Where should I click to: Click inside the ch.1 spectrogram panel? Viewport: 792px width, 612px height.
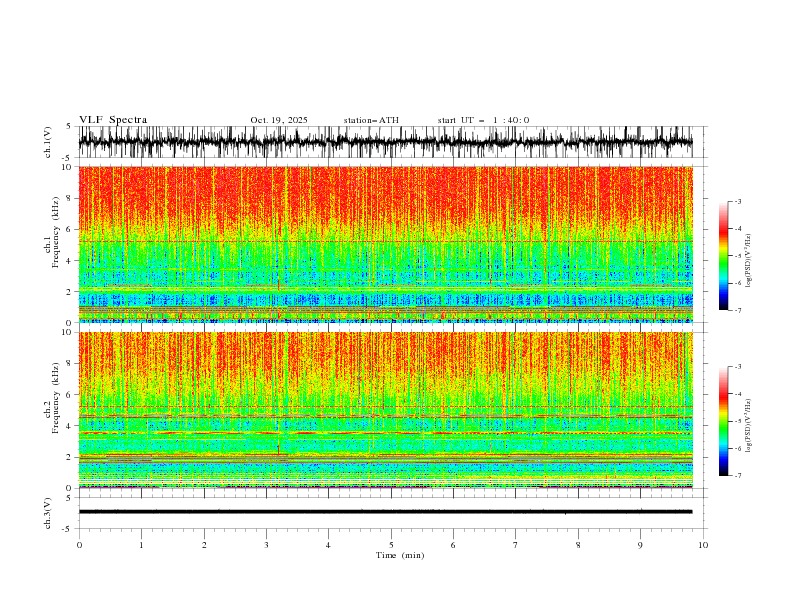(385, 244)
